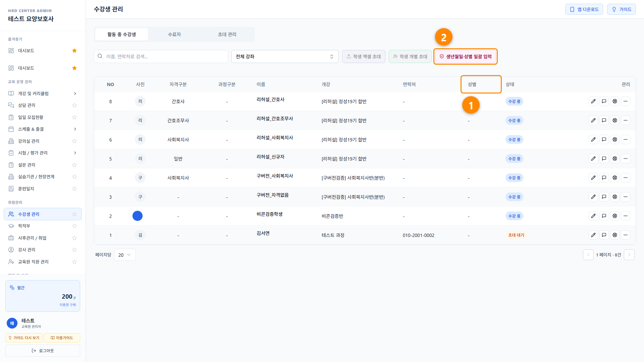
Task: Open the 전체 강좌 course dropdown
Action: coord(285,56)
